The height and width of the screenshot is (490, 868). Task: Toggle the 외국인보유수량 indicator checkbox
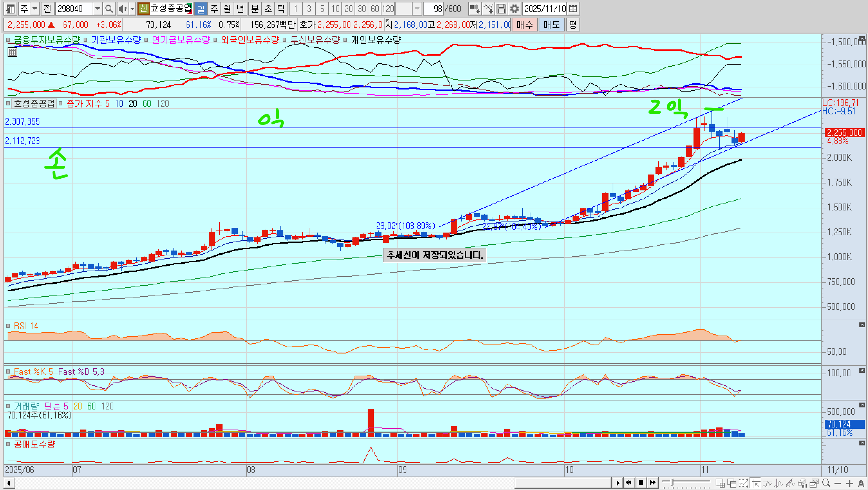(x=215, y=40)
